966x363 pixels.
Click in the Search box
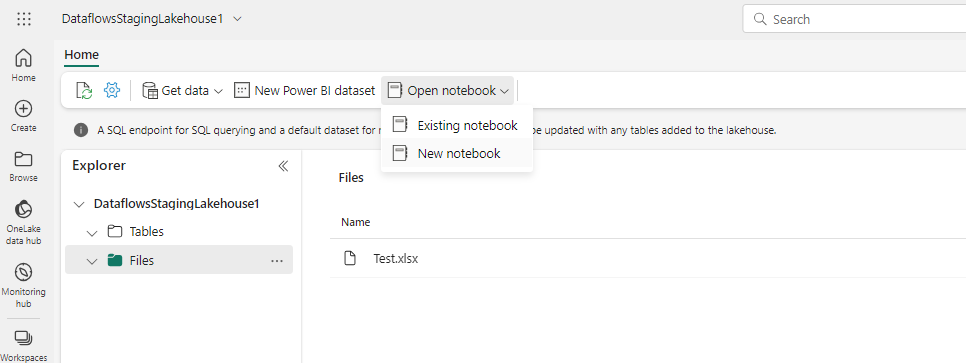click(x=854, y=19)
